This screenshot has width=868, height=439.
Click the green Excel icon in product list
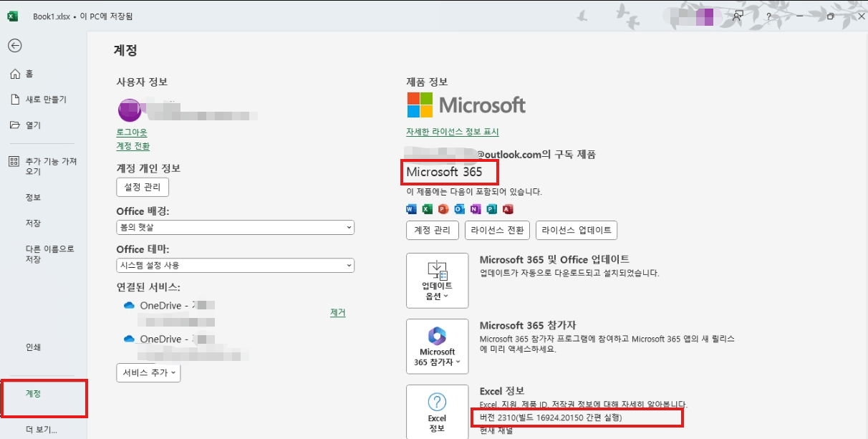click(x=427, y=209)
